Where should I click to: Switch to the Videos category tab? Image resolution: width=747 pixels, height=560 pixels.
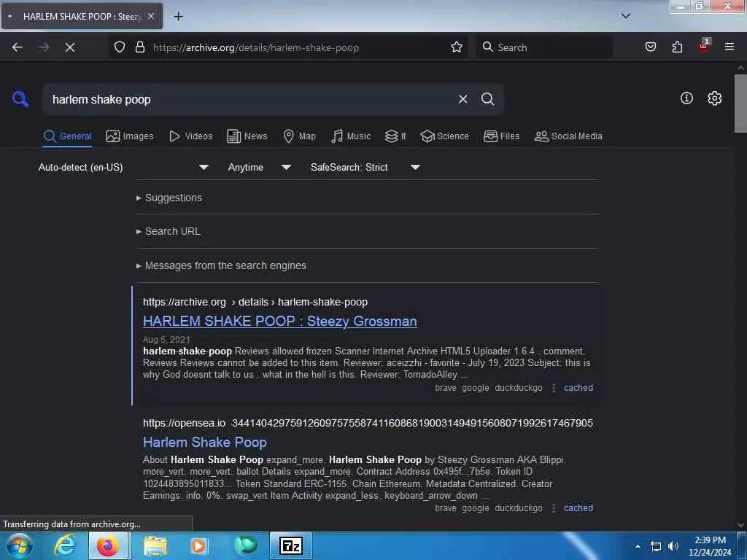[x=190, y=136]
